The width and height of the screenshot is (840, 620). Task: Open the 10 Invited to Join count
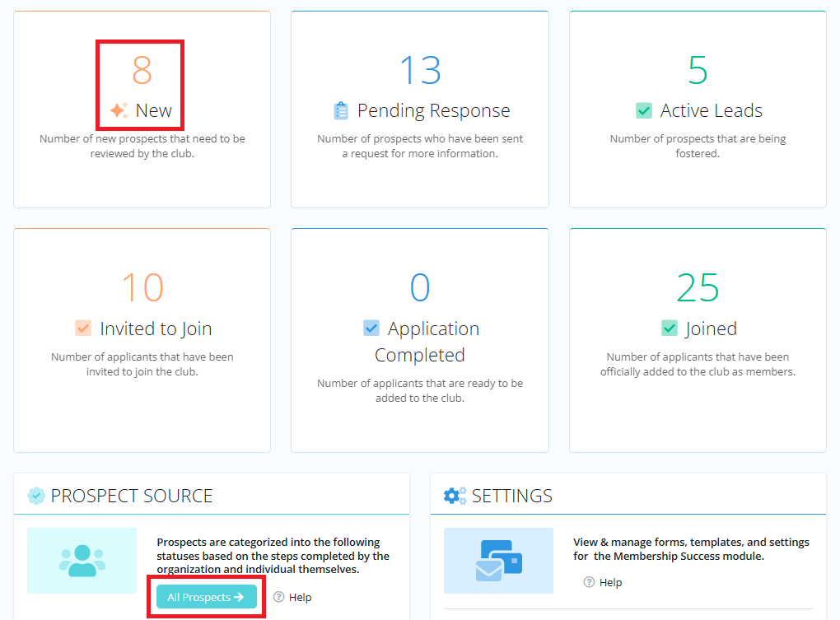[142, 288]
